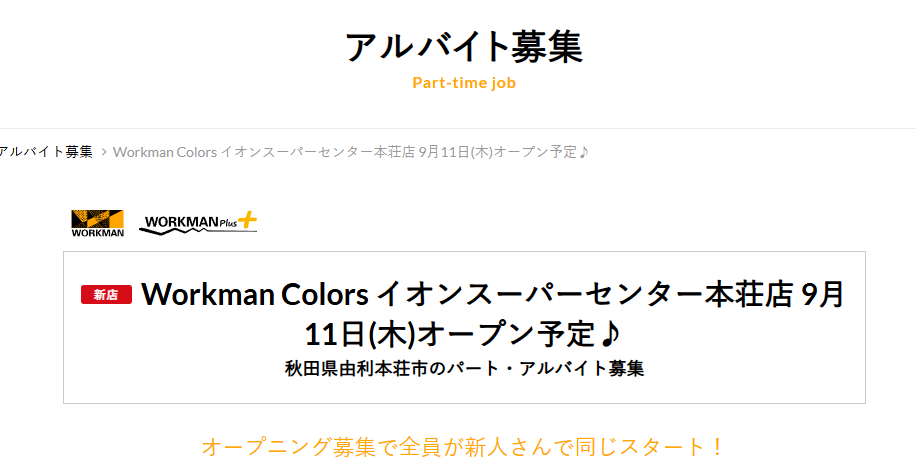Image resolution: width=916 pixels, height=469 pixels.
Task: Click the WORKMAN yellow-black logo
Action: tap(97, 222)
